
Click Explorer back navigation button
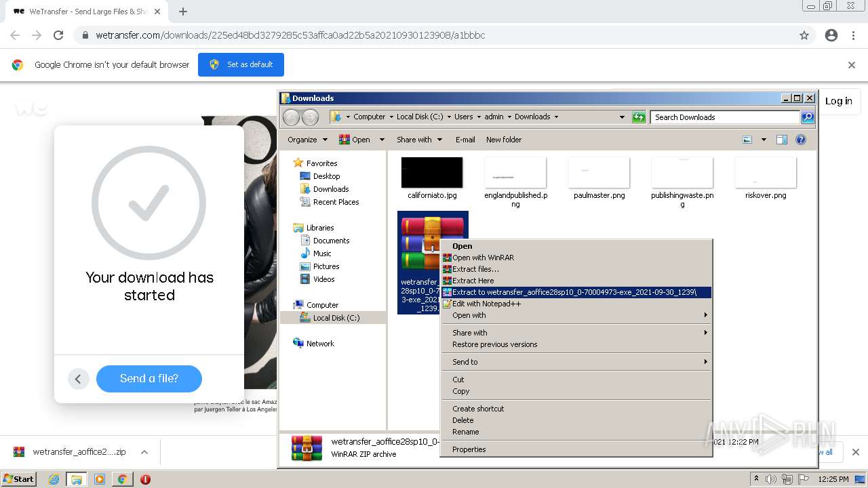(291, 117)
